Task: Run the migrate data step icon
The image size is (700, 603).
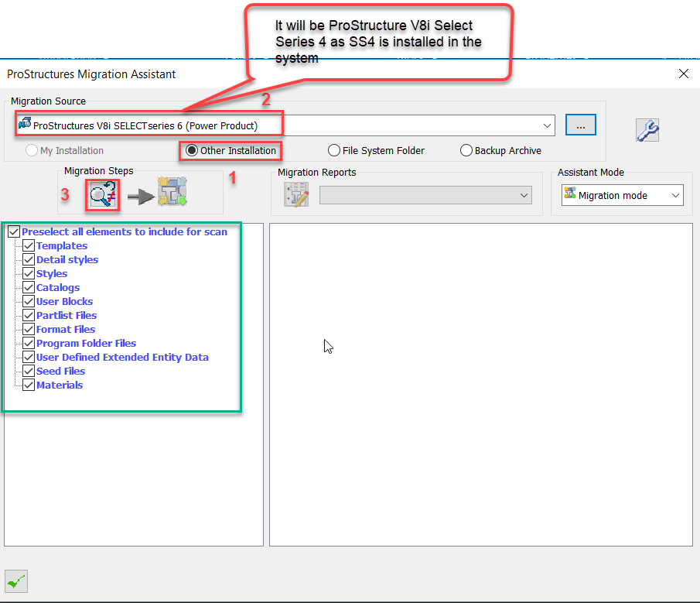Action: 172,192
